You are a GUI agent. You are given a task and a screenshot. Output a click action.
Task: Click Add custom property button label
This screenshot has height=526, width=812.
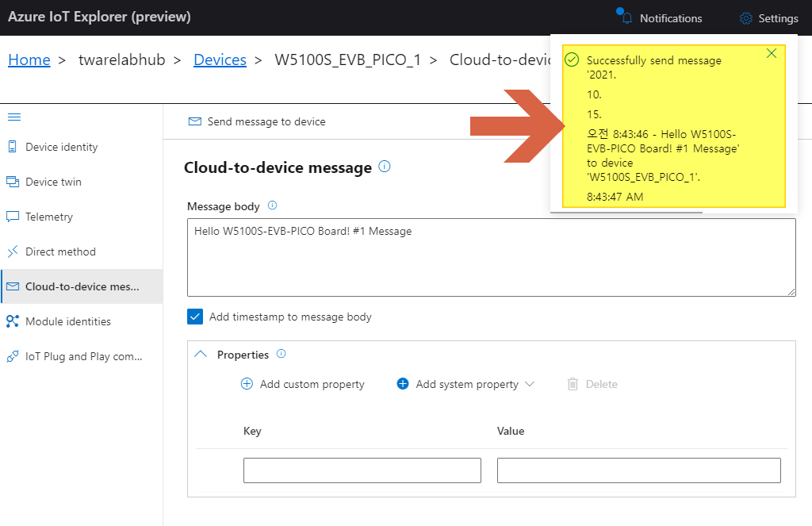pyautogui.click(x=312, y=384)
